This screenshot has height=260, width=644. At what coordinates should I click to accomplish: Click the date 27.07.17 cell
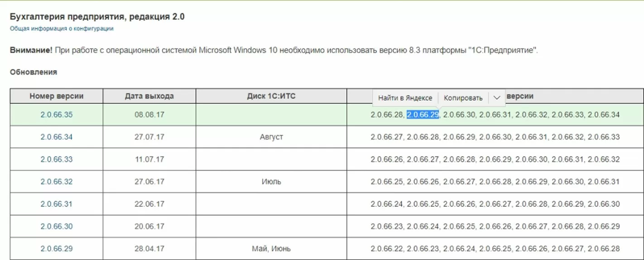149,137
